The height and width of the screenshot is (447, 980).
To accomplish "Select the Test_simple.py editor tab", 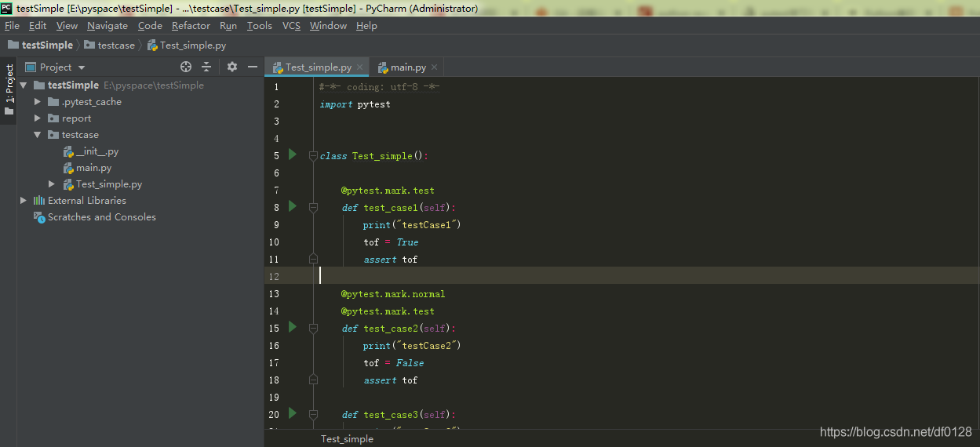I will (x=318, y=67).
